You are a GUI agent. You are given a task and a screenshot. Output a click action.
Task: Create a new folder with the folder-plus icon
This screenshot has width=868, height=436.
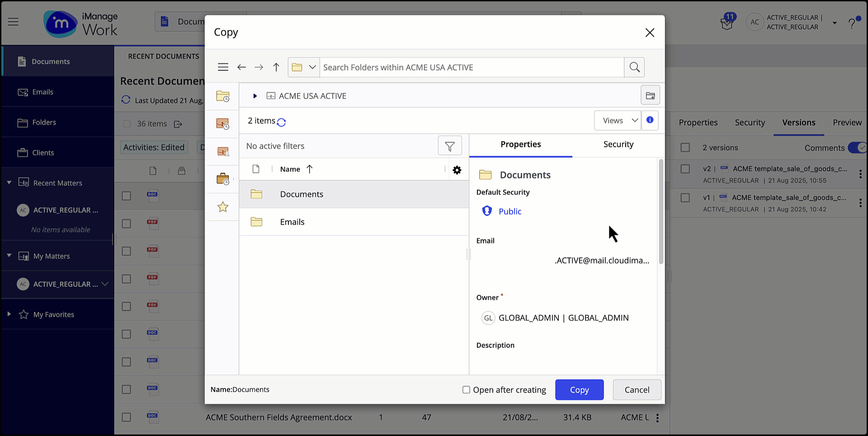pyautogui.click(x=650, y=95)
